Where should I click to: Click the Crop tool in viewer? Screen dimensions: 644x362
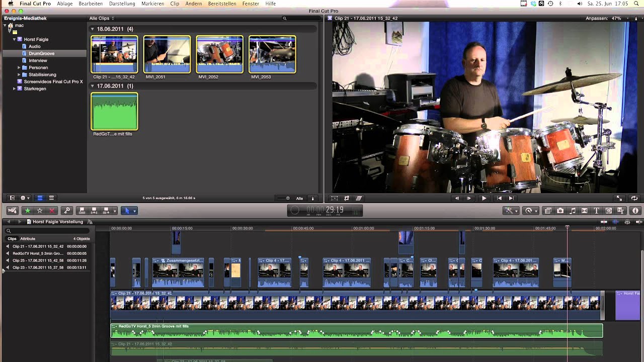[347, 198]
